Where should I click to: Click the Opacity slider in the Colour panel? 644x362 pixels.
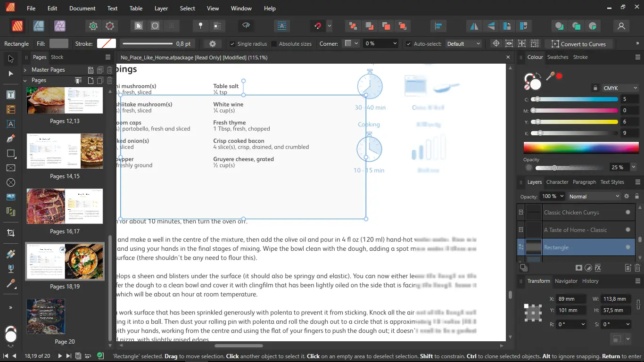click(x=554, y=167)
